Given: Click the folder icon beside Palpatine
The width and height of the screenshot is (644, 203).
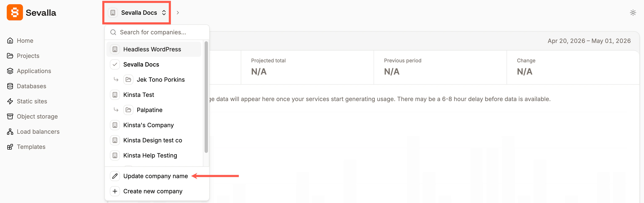Looking at the screenshot, I should point(128,110).
